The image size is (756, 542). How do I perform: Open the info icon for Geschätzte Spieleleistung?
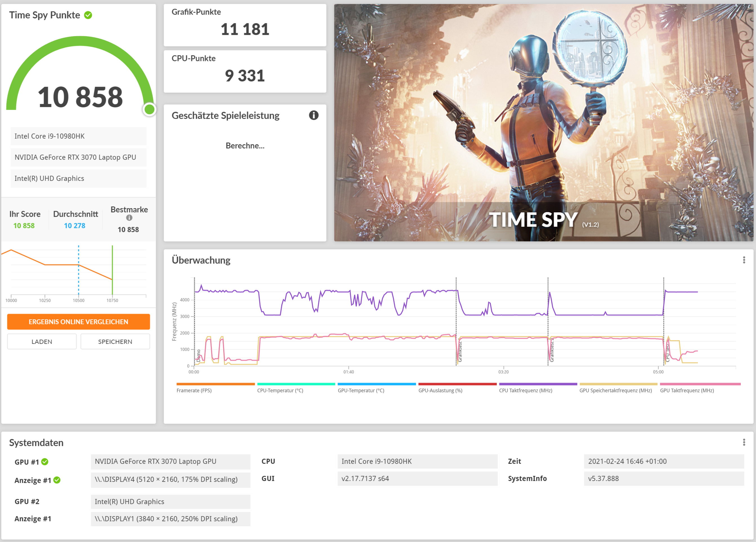coord(314,115)
